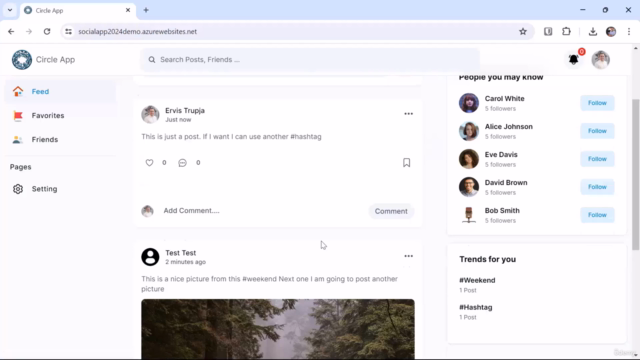The width and height of the screenshot is (640, 360).
Task: Click Ervis Trupja's post avatar
Action: point(150,115)
